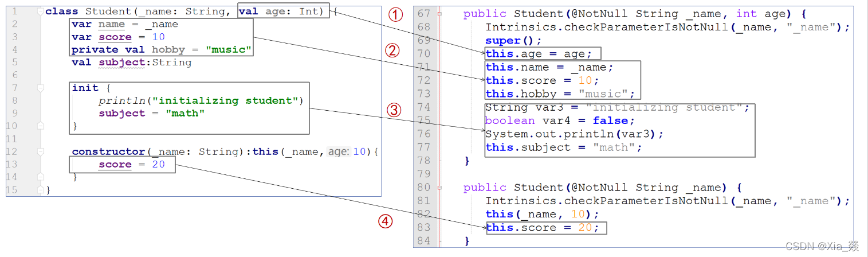Click 'System.out.println(var3);' on line 76

[x=575, y=134]
